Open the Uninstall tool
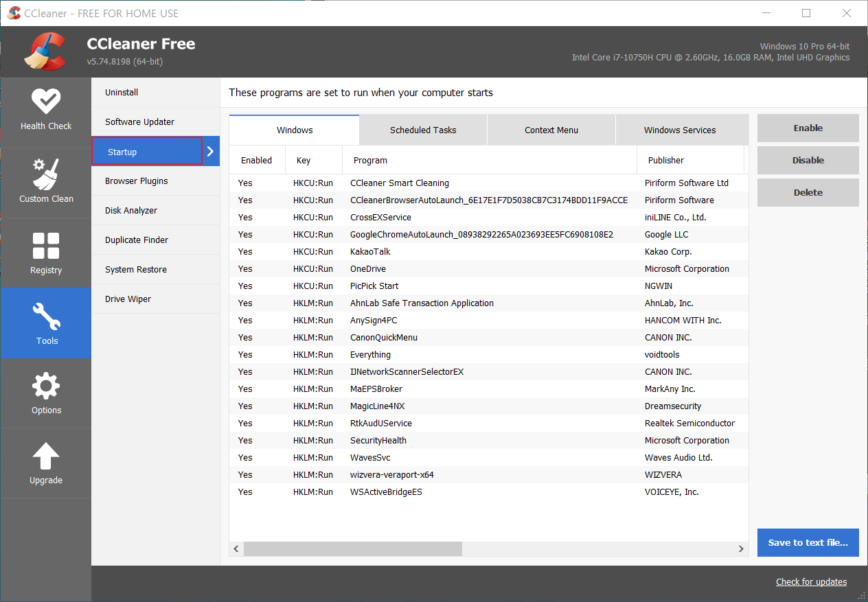Viewport: 868px width, 602px height. (155, 92)
